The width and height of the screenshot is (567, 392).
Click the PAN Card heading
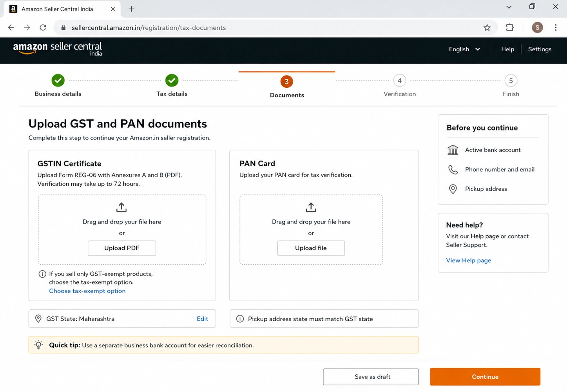point(257,163)
